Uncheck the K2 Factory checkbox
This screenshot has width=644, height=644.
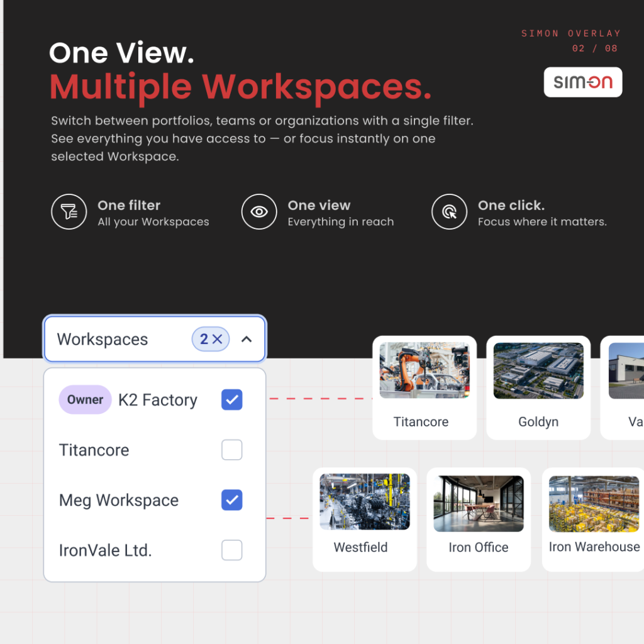(x=231, y=399)
